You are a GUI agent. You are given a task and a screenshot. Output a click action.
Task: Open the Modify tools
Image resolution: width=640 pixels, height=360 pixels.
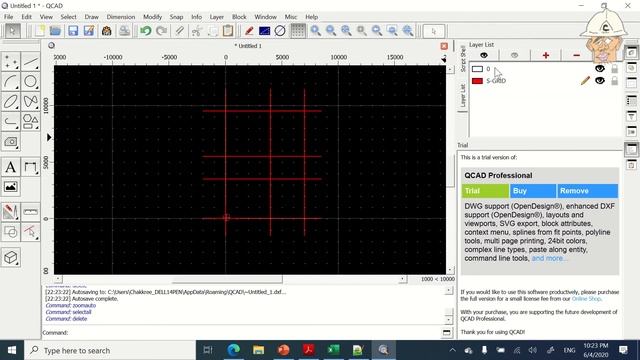click(11, 212)
